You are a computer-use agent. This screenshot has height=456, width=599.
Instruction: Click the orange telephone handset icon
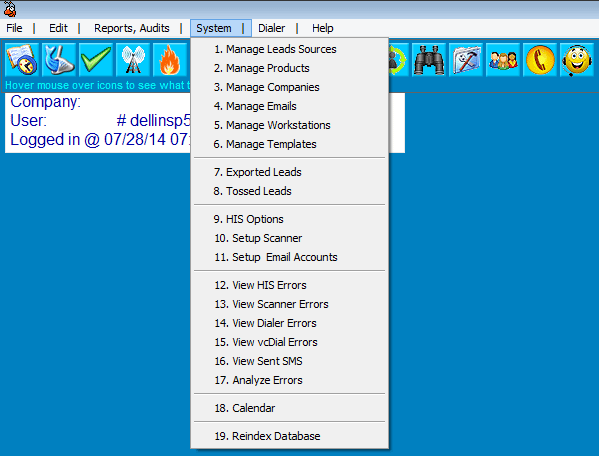[540, 60]
